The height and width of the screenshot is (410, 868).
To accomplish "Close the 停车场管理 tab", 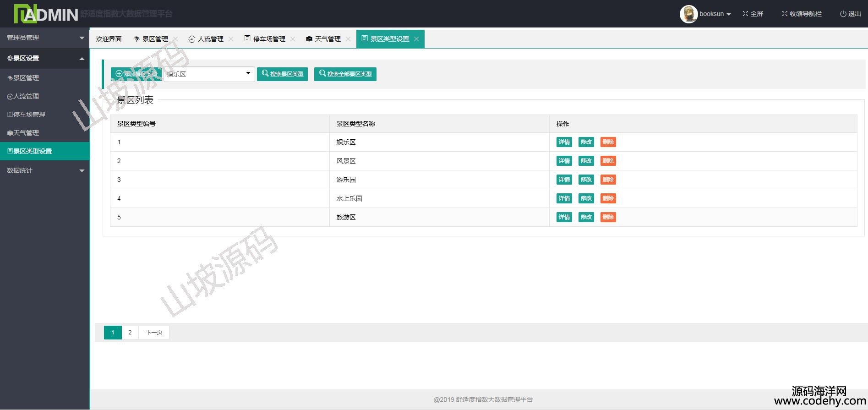I will click(x=293, y=39).
